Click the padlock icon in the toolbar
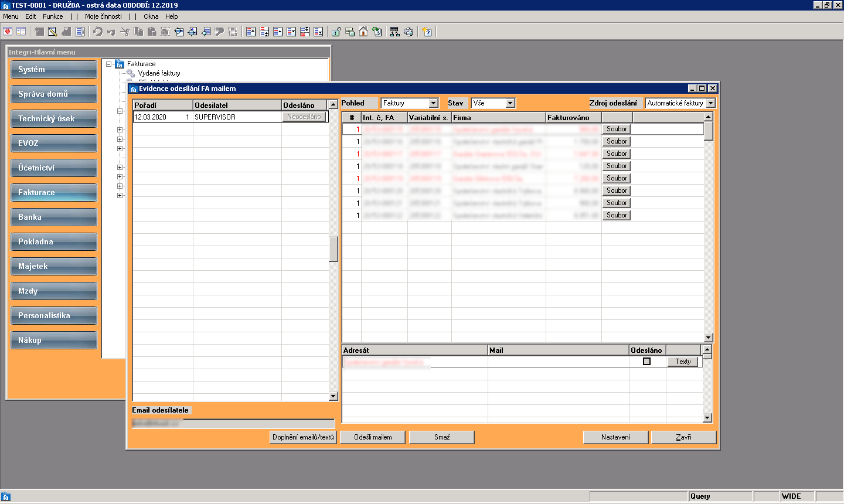 click(x=336, y=32)
